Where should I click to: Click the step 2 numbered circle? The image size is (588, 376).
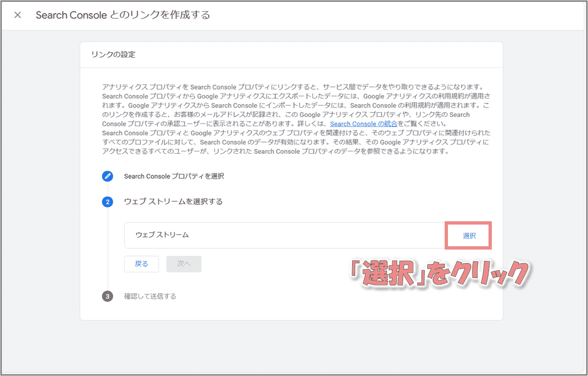[108, 202]
